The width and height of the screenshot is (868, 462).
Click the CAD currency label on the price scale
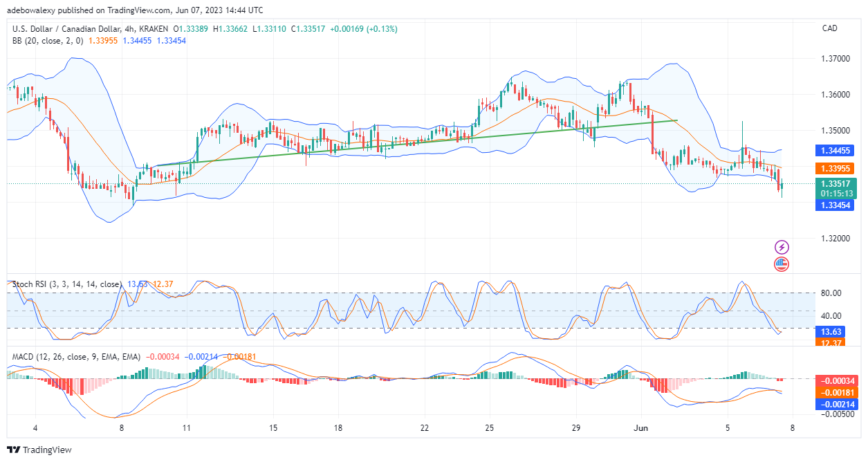coord(830,28)
